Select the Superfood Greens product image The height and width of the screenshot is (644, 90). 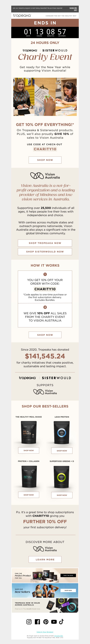[62, 477]
